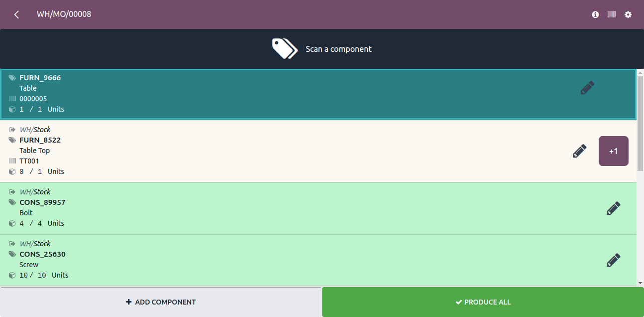Viewport: 644px width, 317px height.
Task: Click the scrollbar up arrow
Action: (640, 73)
